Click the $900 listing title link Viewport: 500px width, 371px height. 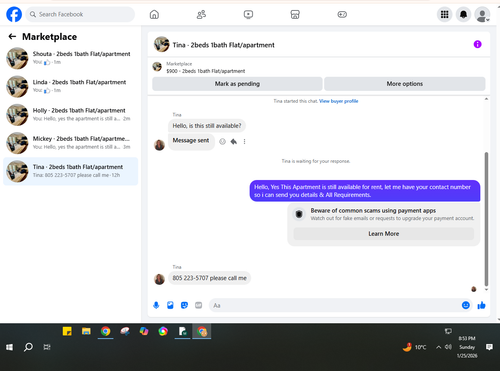tap(206, 71)
